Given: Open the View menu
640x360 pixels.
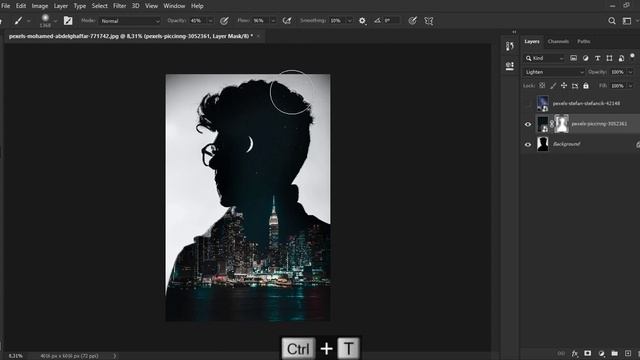Looking at the screenshot, I should (x=151, y=6).
